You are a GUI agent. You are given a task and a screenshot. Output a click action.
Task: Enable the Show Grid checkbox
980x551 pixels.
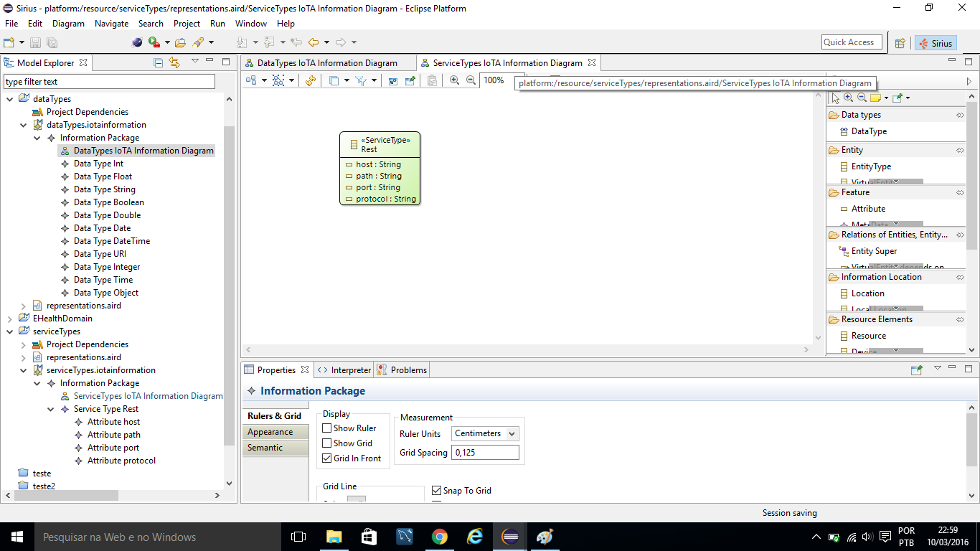click(x=327, y=443)
